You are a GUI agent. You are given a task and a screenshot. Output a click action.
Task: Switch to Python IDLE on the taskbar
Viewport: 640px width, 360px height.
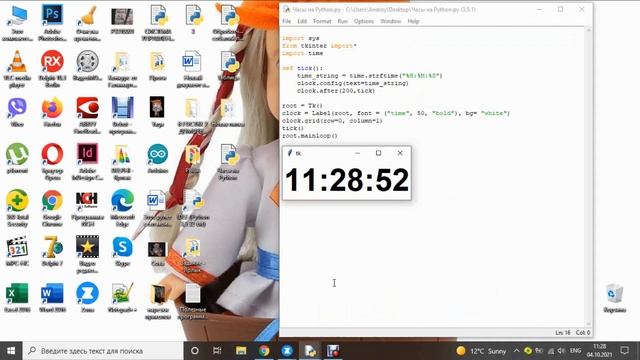[x=310, y=351]
